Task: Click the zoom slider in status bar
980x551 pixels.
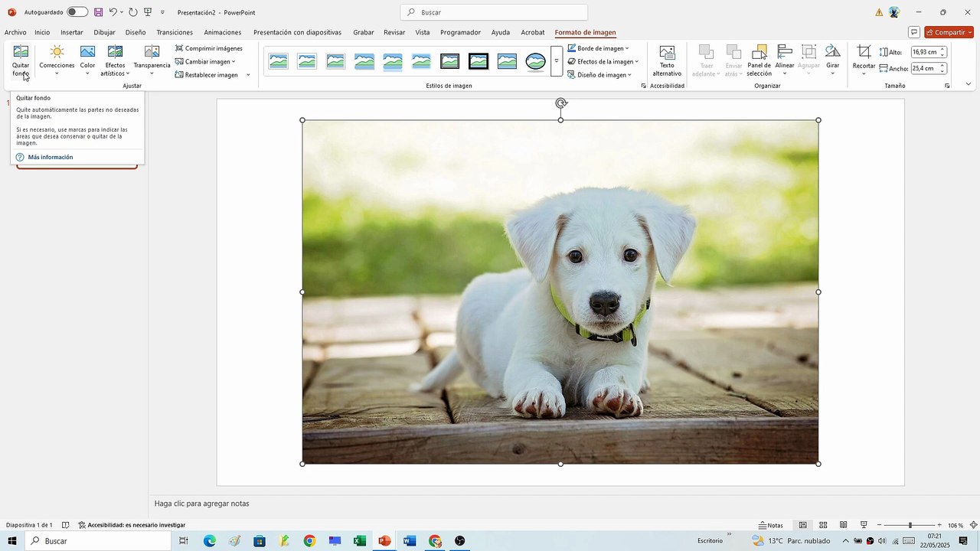Action: tap(910, 525)
